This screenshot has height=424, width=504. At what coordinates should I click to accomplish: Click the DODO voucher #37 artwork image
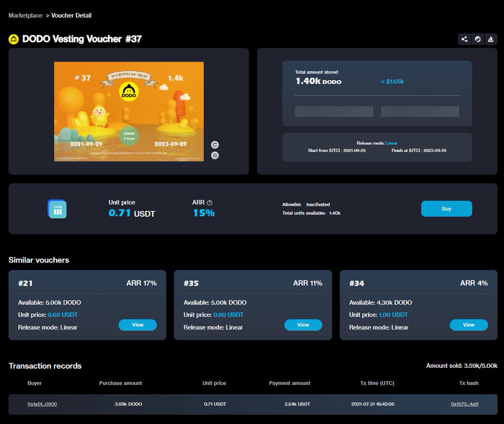click(x=129, y=112)
